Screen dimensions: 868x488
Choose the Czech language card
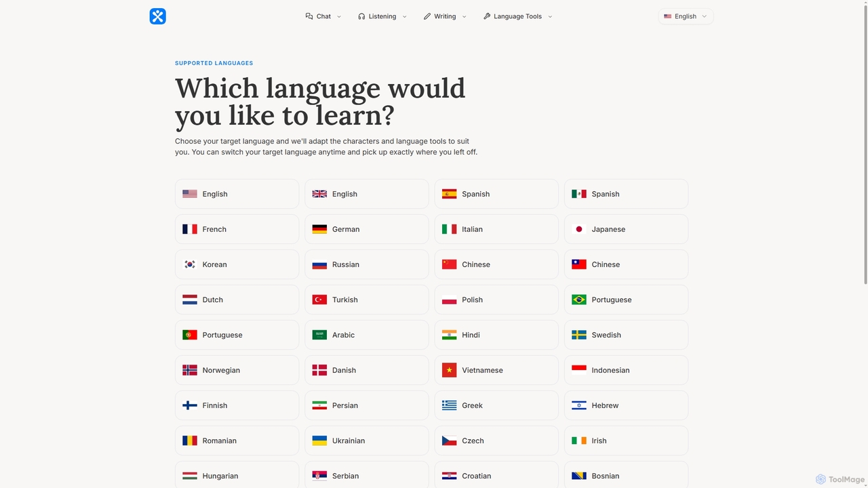click(x=496, y=441)
